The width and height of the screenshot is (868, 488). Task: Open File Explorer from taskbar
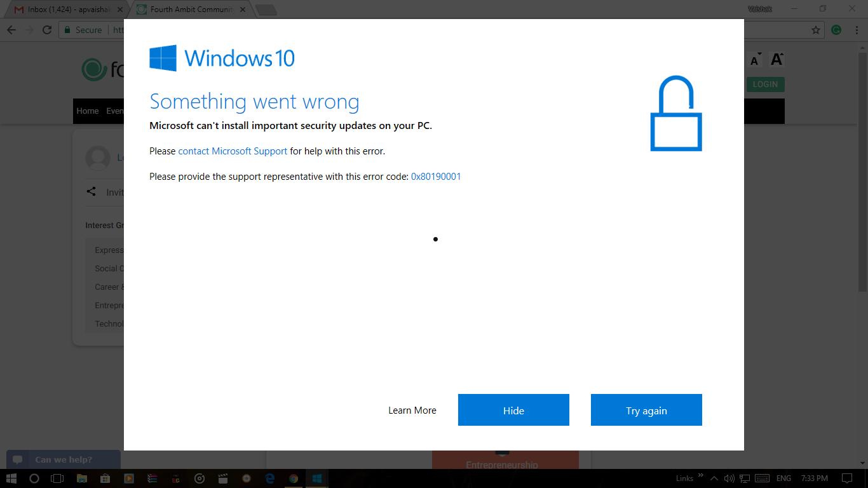tap(81, 478)
